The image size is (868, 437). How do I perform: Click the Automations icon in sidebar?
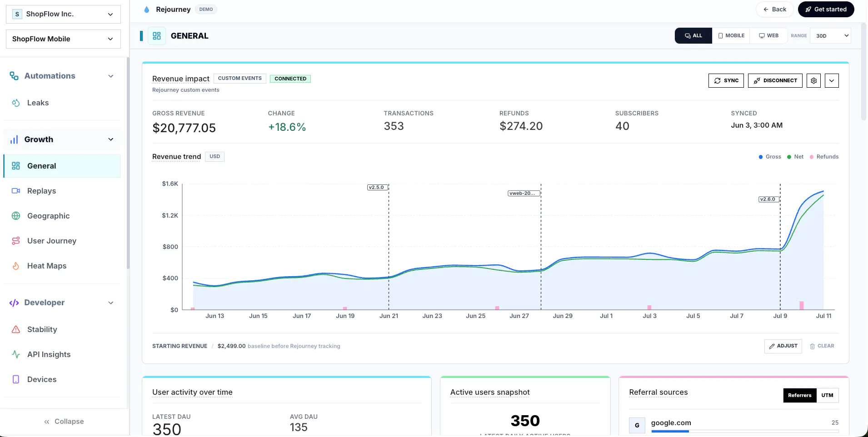[x=14, y=76]
